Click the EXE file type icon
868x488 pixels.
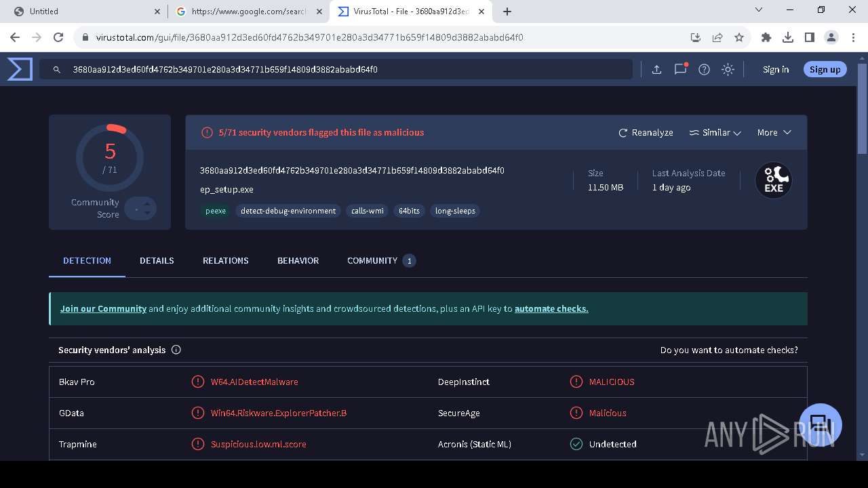774,180
